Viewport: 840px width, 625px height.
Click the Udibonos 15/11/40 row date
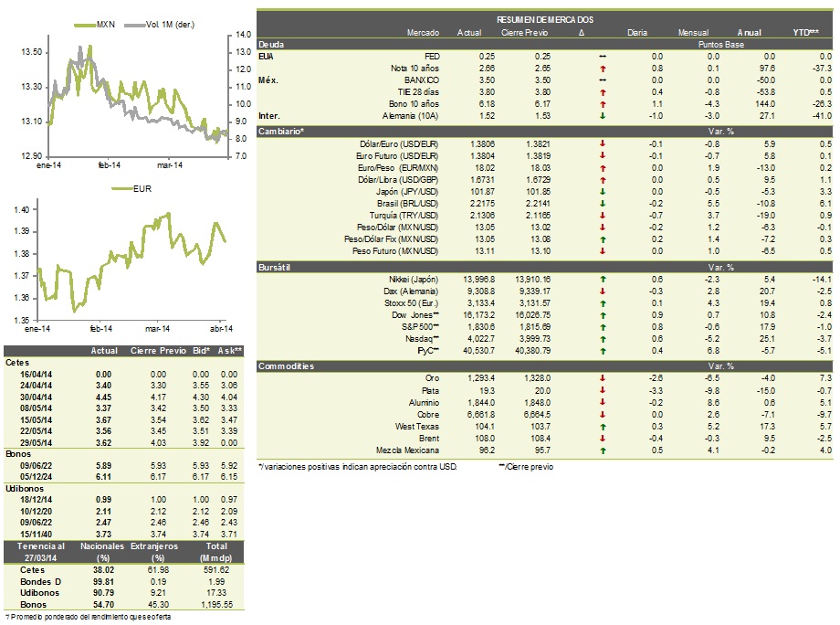[36, 534]
